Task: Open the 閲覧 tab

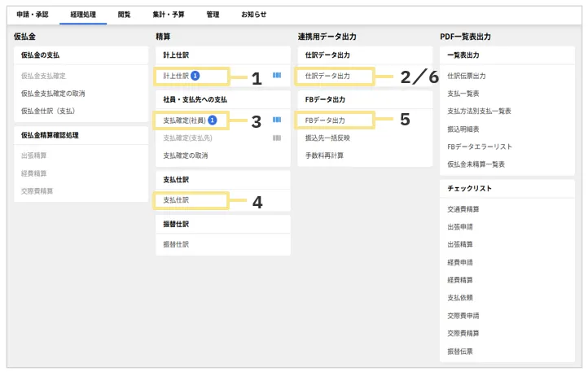Action: (x=124, y=15)
